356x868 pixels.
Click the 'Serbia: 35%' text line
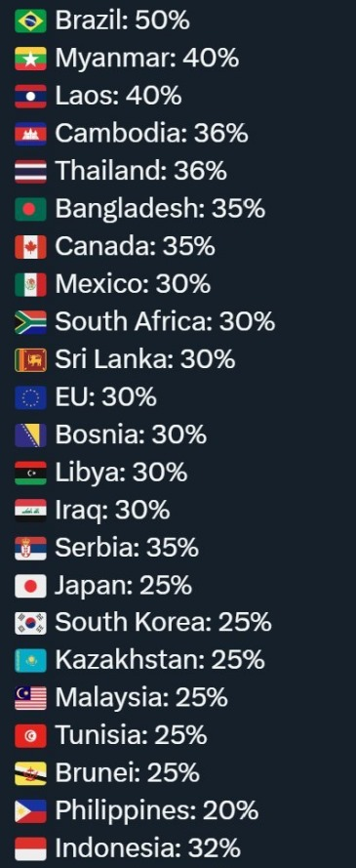click(127, 548)
